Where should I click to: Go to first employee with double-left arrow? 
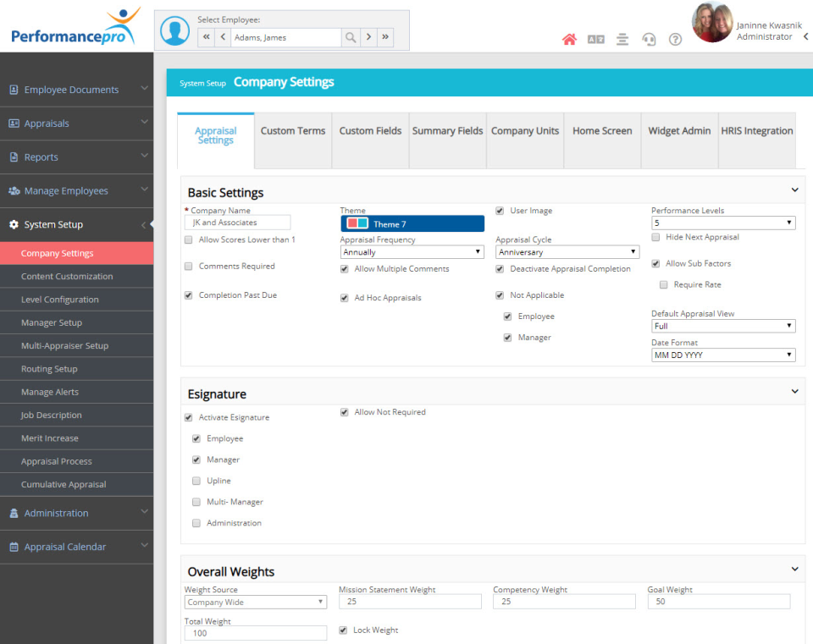(x=207, y=37)
